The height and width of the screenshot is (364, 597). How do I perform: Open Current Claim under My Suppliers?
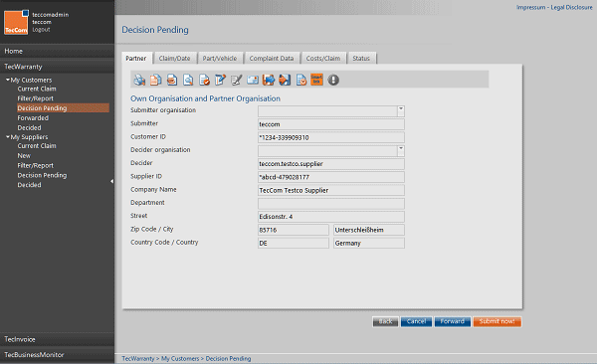[x=37, y=146]
